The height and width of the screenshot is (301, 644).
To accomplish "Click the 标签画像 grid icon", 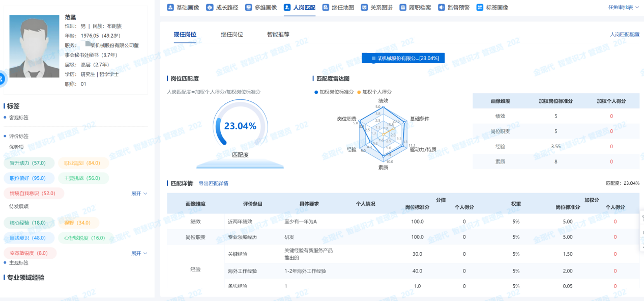I will point(480,8).
